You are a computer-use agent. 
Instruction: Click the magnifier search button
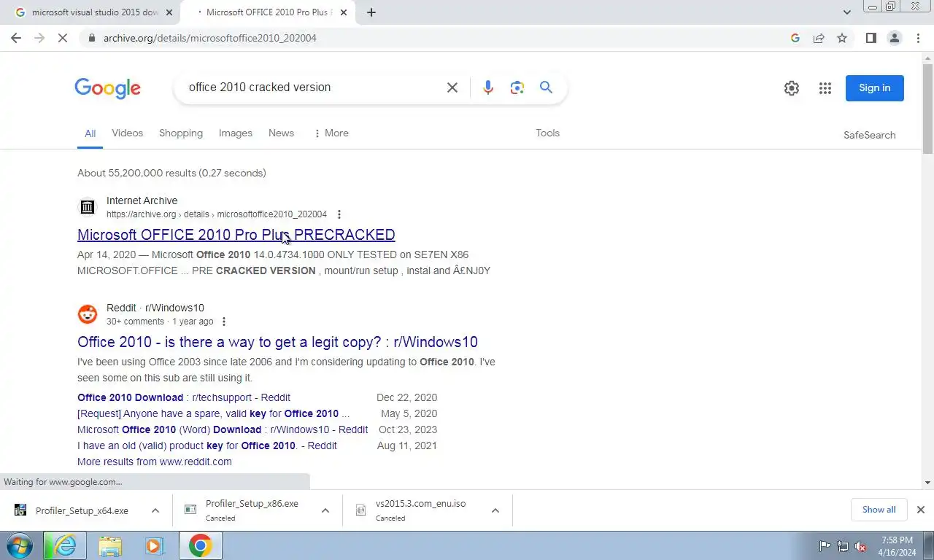pyautogui.click(x=546, y=87)
